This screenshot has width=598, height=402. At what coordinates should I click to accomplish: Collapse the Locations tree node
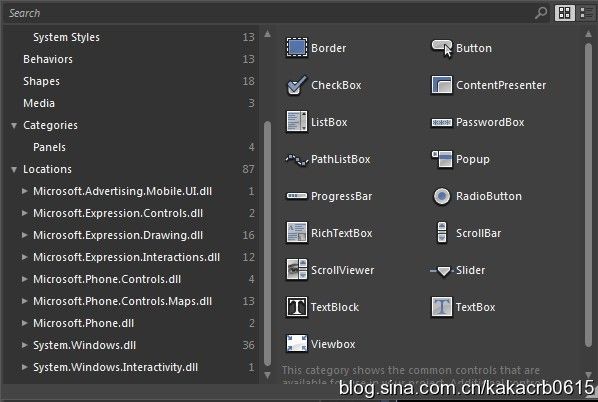14,169
